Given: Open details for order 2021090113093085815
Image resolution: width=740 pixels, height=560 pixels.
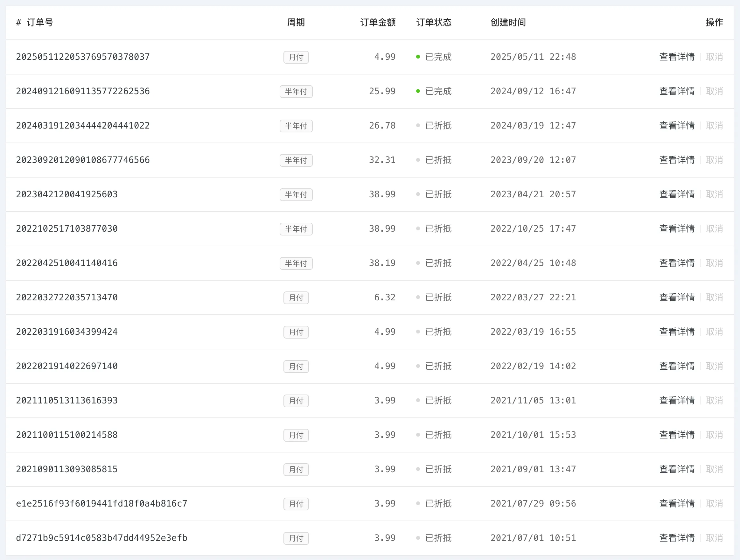Looking at the screenshot, I should [676, 469].
